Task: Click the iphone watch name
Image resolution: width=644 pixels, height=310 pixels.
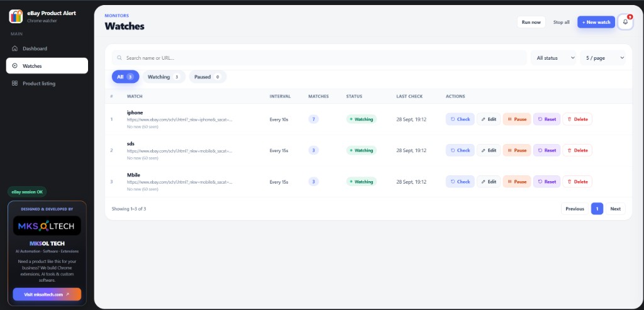Action: coord(135,113)
